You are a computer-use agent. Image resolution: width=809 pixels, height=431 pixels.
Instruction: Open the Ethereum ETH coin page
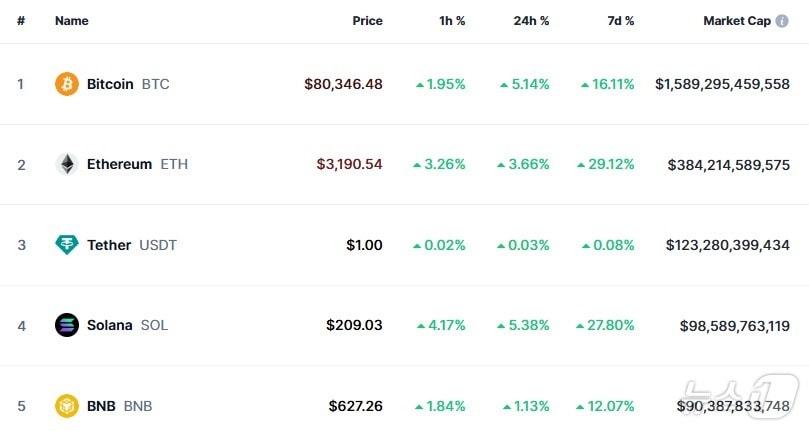coord(120,164)
